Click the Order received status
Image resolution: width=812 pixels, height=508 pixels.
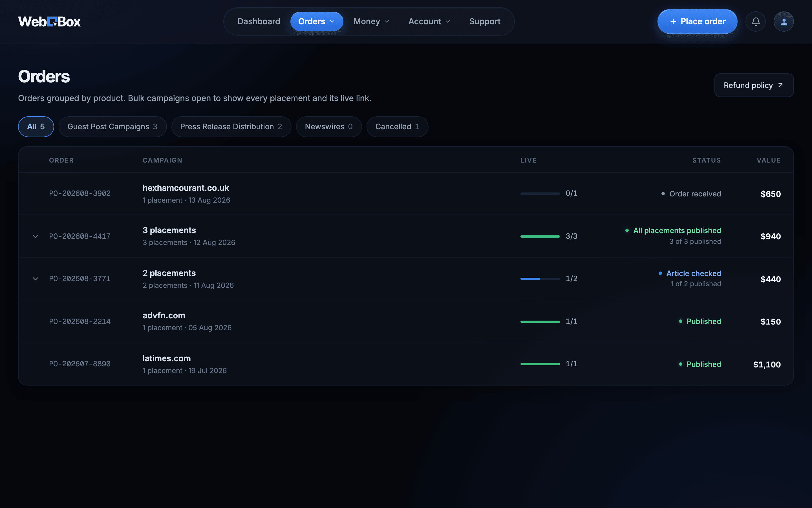tap(691, 194)
